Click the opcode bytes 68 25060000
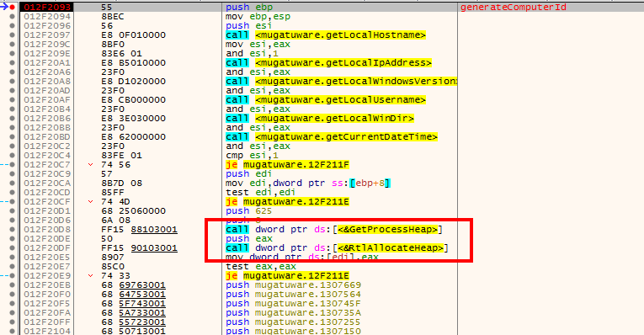Viewport: 644px width, 335px height. (x=134, y=211)
